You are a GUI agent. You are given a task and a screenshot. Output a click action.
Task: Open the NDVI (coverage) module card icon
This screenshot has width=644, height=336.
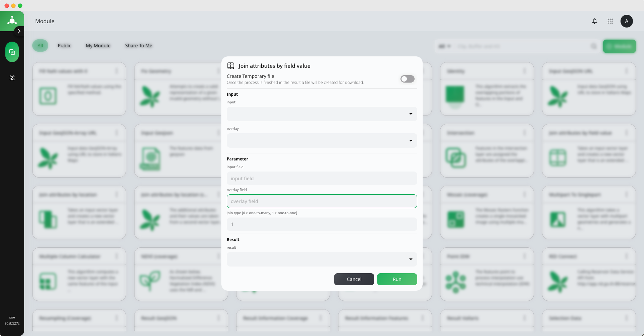pyautogui.click(x=150, y=281)
